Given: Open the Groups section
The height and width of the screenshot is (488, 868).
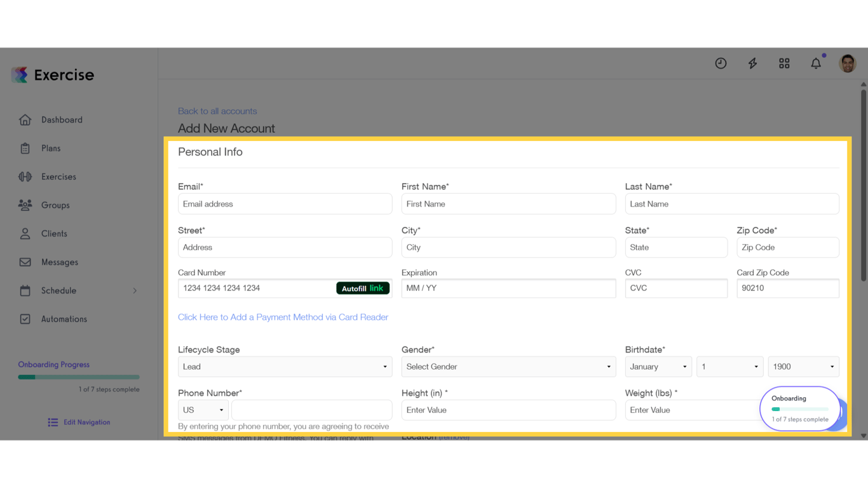Looking at the screenshot, I should click(55, 205).
